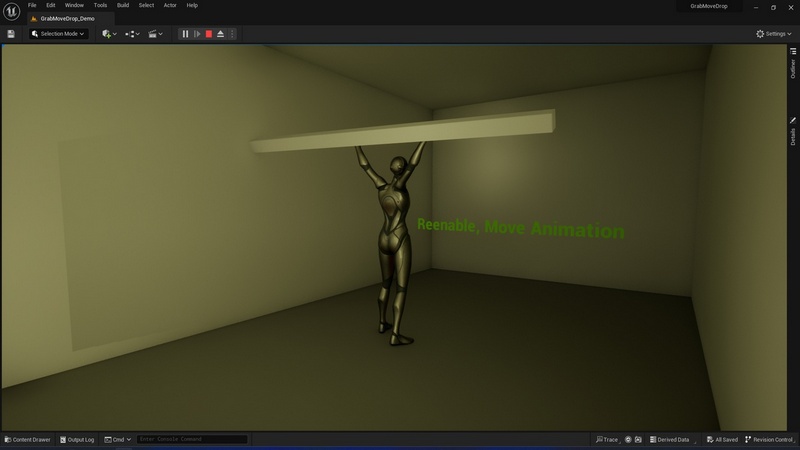Click the console command input field
800x450 pixels.
(192, 439)
